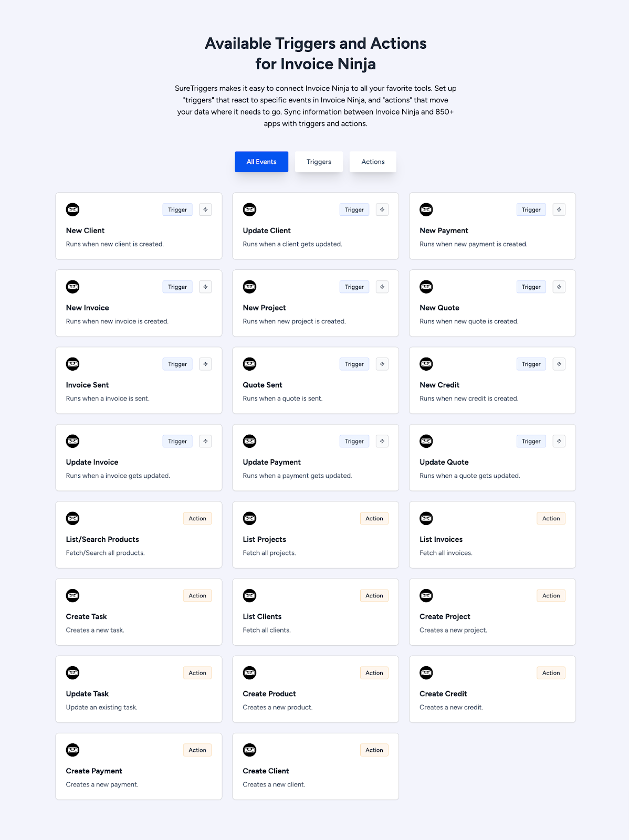
Task: Click the Action badge on Create Credit card
Action: coord(551,673)
